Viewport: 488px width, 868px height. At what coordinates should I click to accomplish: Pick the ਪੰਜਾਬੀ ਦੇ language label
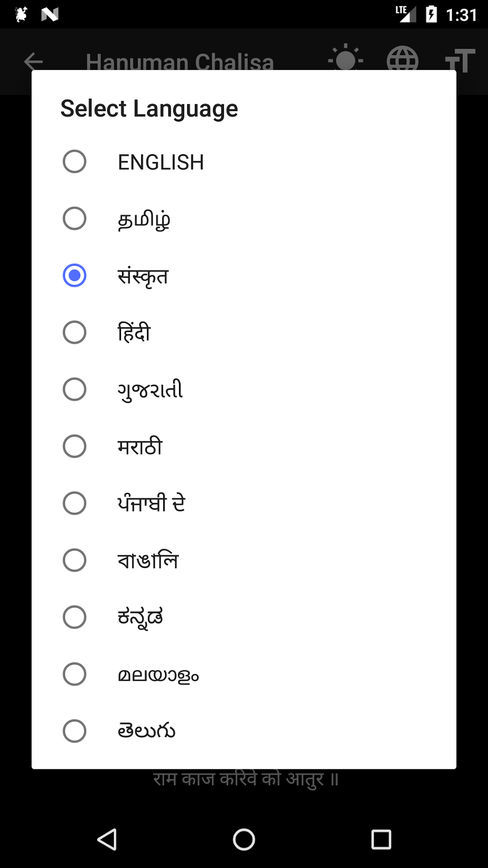(x=151, y=504)
